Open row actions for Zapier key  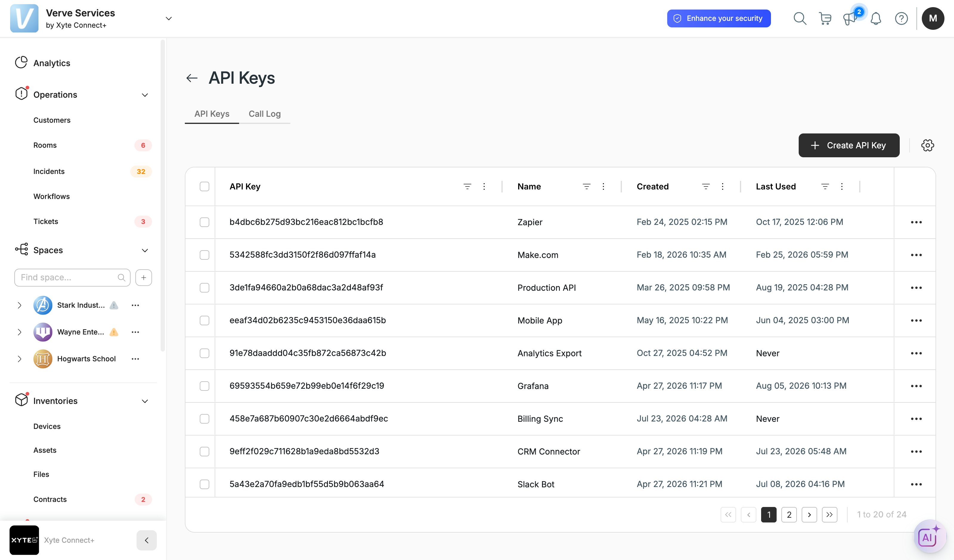point(916,222)
